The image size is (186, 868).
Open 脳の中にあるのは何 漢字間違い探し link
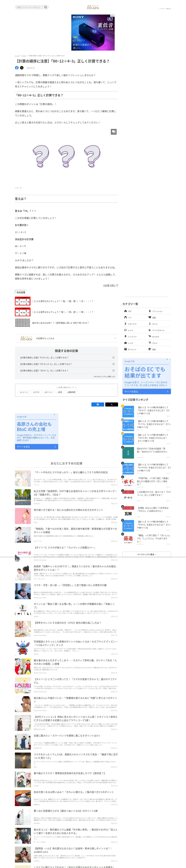61,323
